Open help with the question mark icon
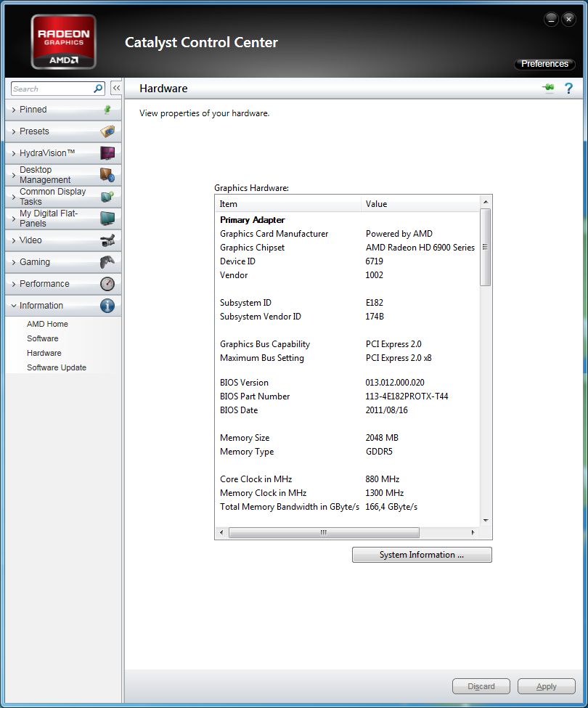The image size is (588, 708). point(568,88)
